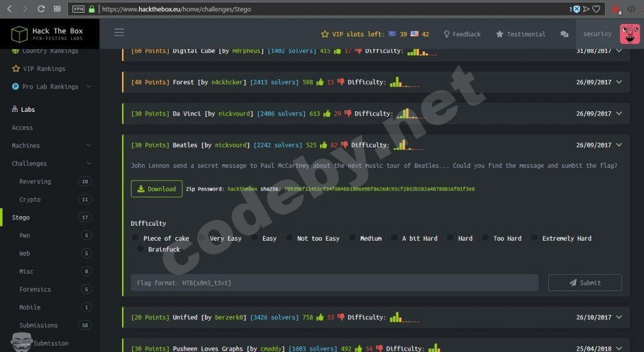
Task: Click the Labs sidebar icon
Action: click(15, 109)
